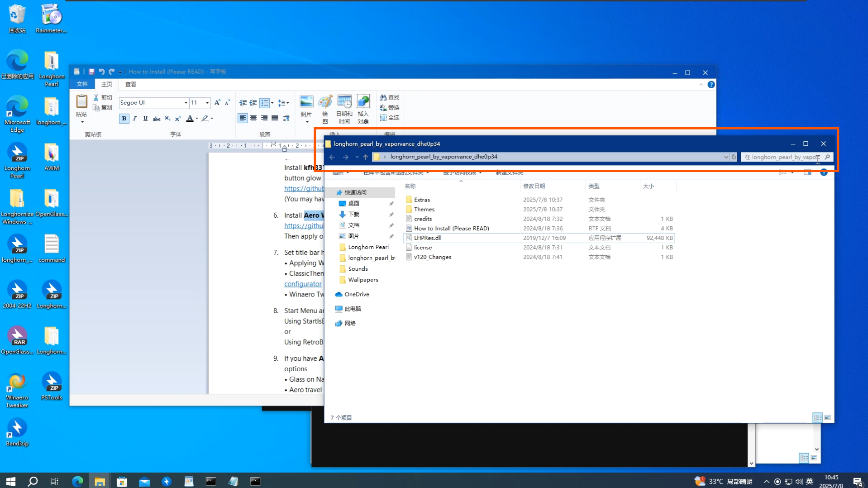Click the Windows Start button

(11, 481)
